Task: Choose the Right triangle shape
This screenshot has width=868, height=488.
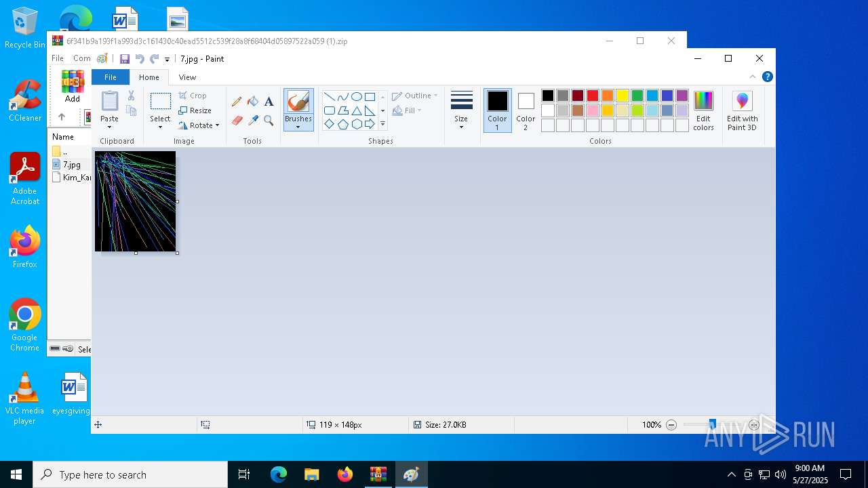Action: (370, 110)
